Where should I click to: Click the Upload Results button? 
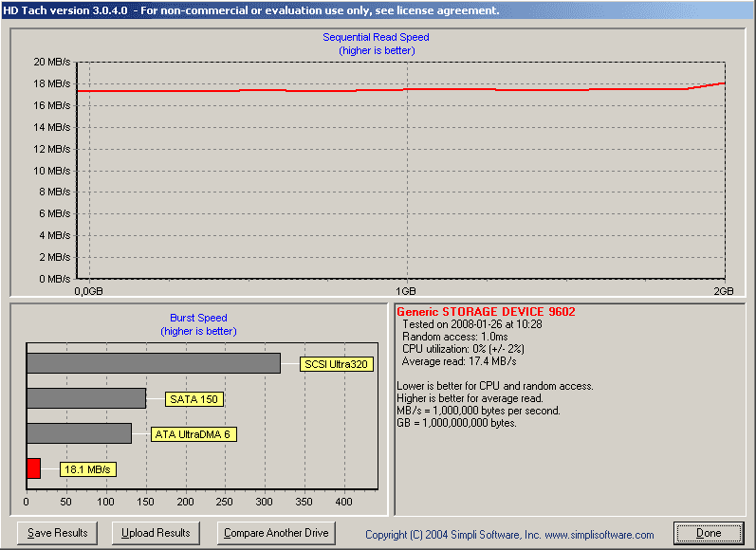[x=156, y=533]
